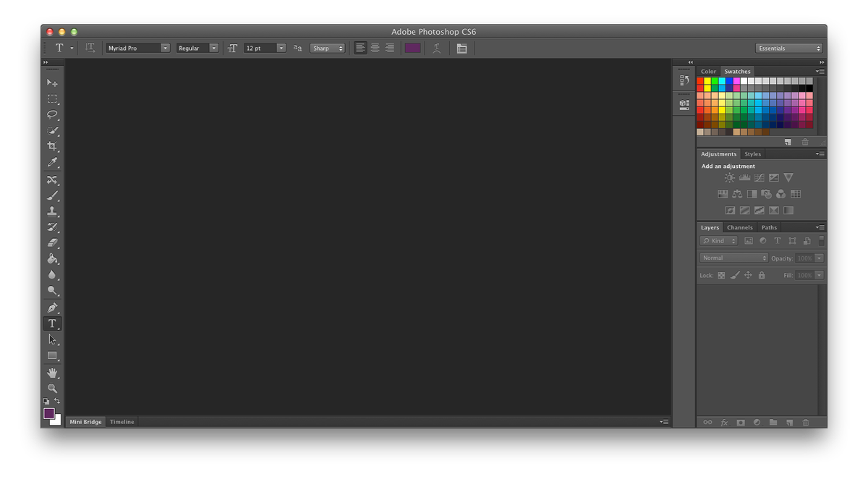Set right text alignment
The image size is (868, 482).
tap(389, 48)
